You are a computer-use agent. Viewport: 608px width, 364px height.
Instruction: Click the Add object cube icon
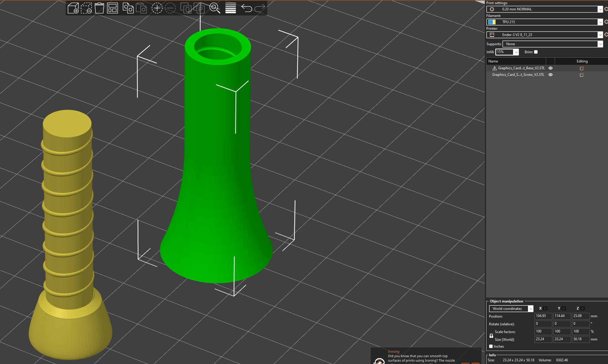tap(73, 8)
